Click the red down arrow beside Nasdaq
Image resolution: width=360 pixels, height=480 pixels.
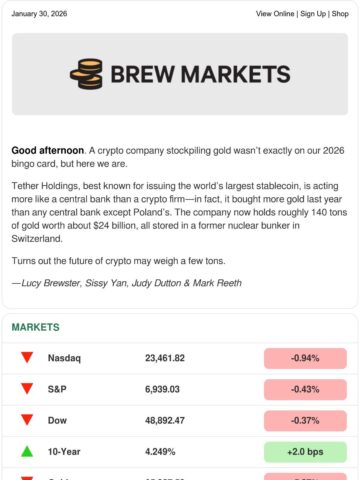[x=27, y=358]
